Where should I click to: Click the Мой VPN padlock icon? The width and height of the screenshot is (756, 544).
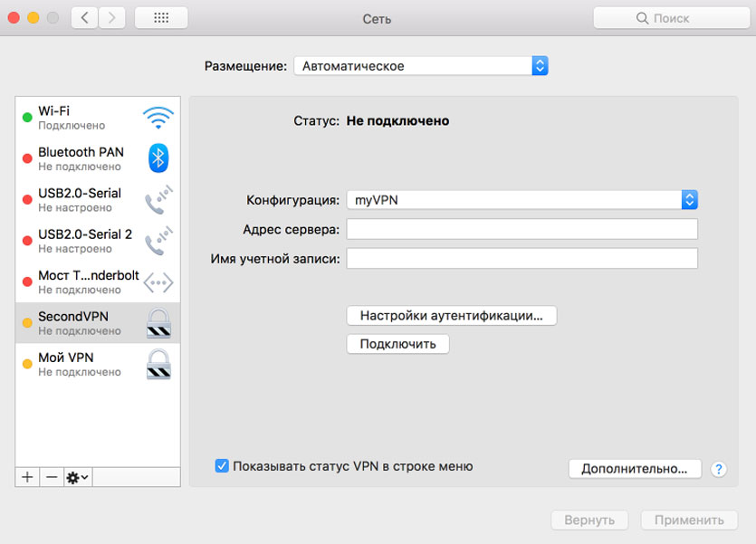click(x=158, y=364)
